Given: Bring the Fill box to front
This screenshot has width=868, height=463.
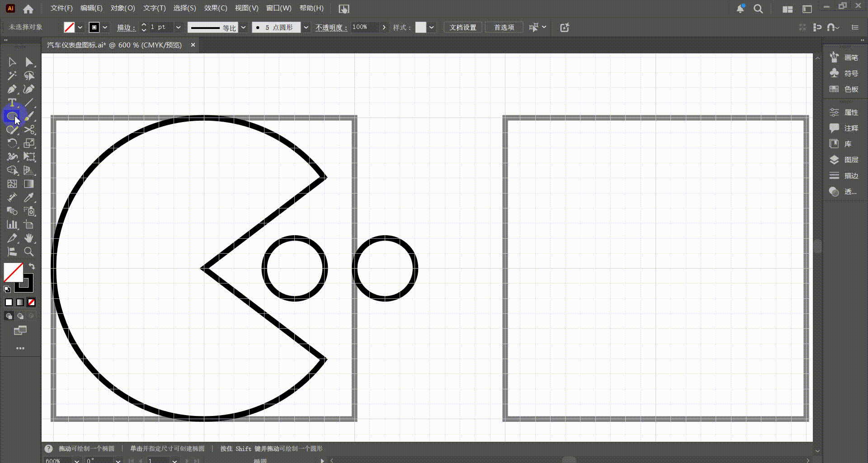Looking at the screenshot, I should click(13, 273).
